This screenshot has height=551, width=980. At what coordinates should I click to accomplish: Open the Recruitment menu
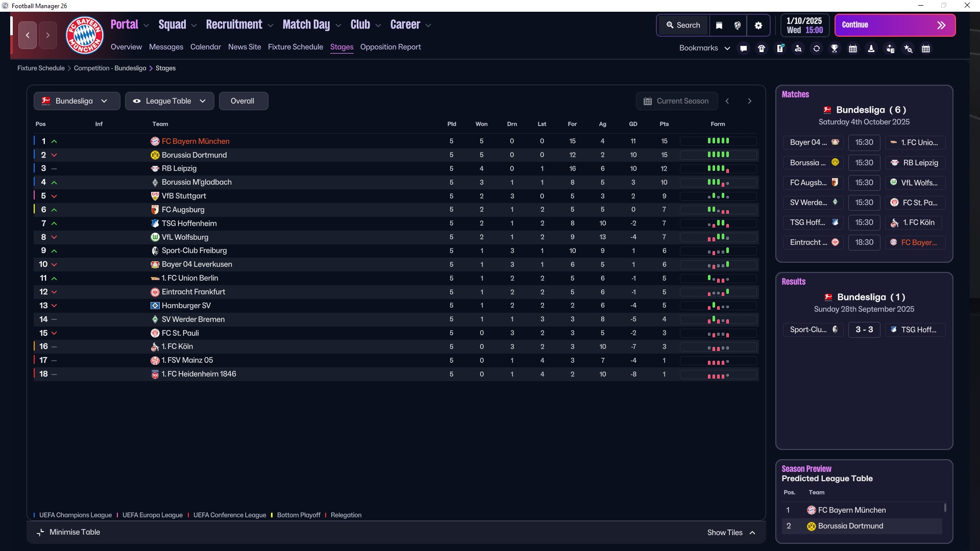(x=239, y=24)
